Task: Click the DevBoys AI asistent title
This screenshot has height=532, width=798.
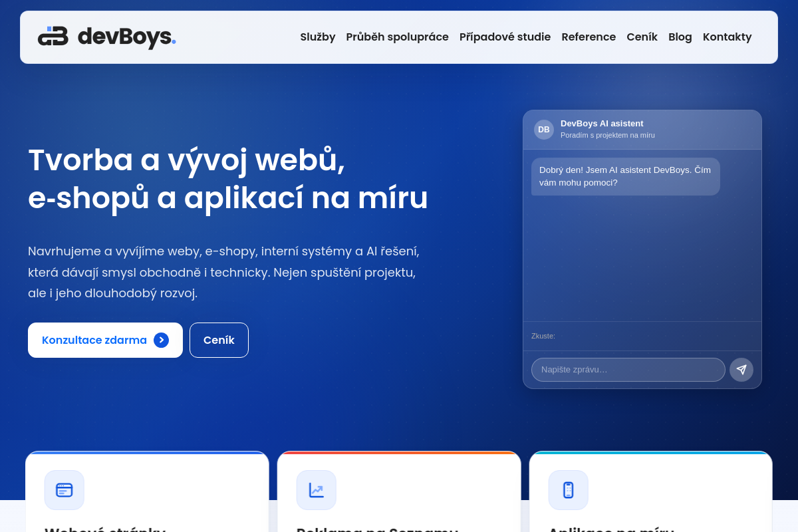Action: (x=602, y=124)
